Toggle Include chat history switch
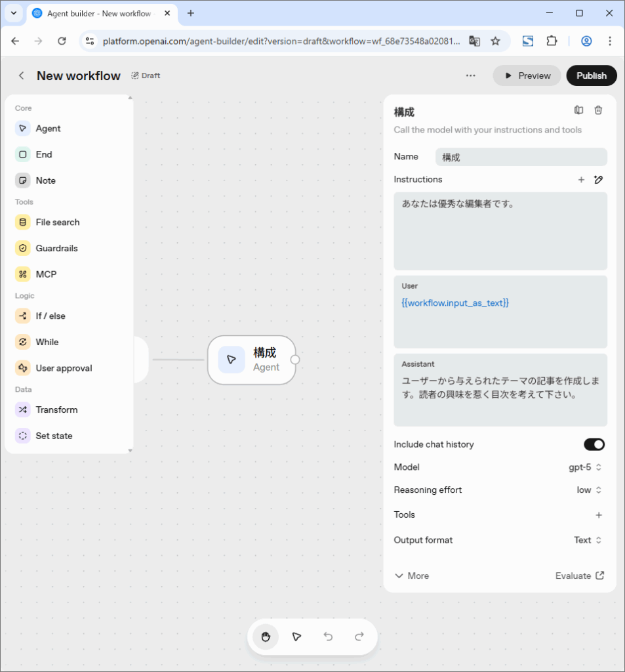 pos(594,445)
